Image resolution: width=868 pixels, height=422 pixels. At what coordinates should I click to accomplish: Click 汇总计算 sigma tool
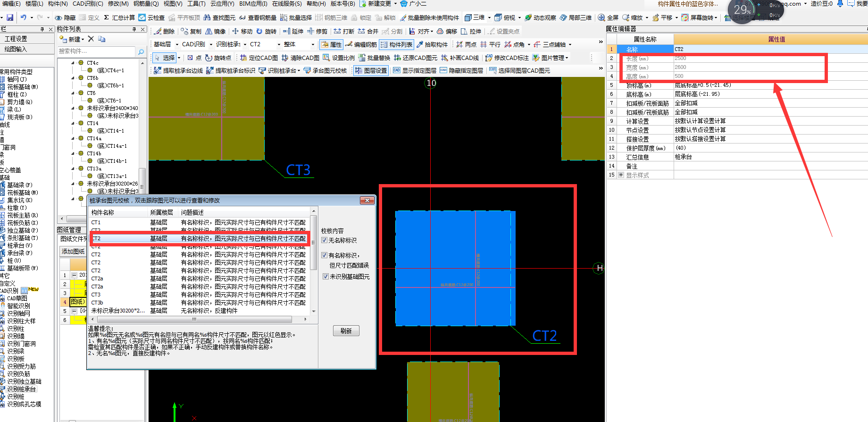[x=119, y=17]
